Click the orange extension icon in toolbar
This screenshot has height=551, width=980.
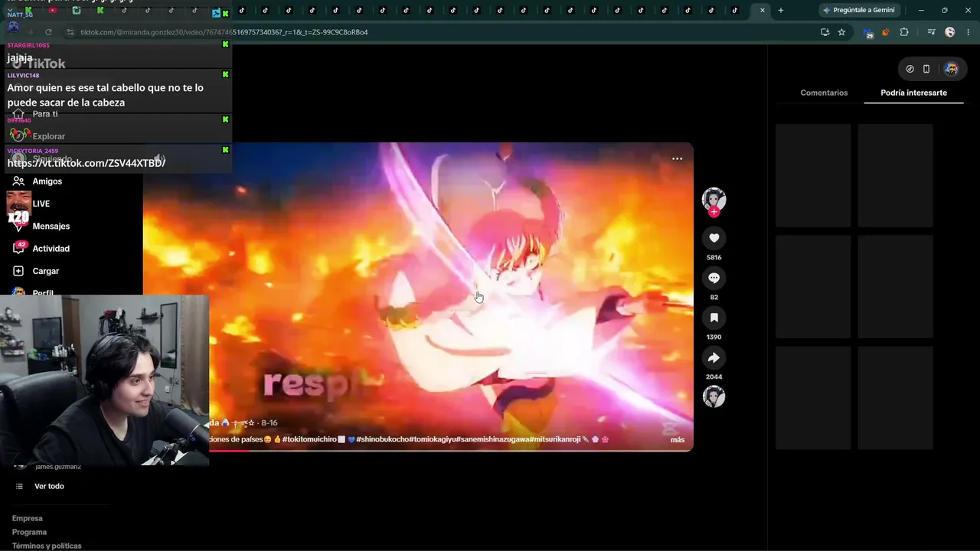[886, 32]
